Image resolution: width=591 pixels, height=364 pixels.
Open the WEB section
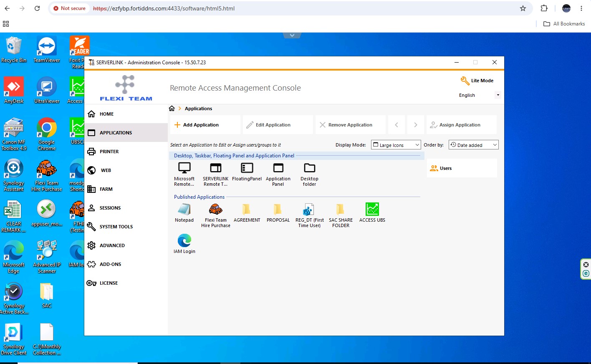click(x=126, y=170)
